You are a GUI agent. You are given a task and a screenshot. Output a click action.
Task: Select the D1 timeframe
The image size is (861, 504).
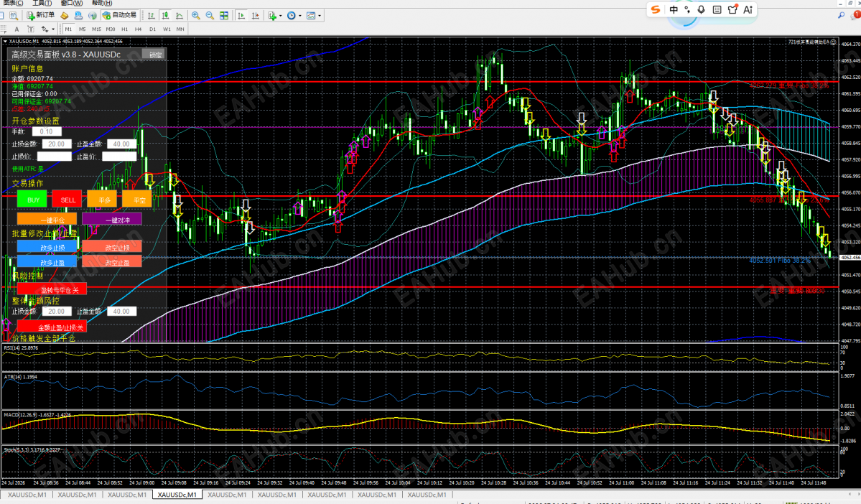click(153, 29)
